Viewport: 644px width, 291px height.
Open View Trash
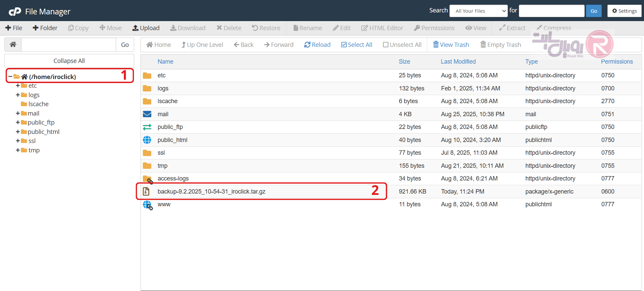[x=451, y=45]
